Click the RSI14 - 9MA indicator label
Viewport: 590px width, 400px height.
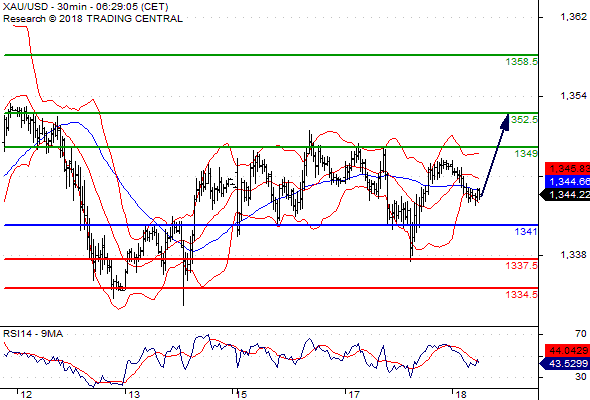click(33, 334)
